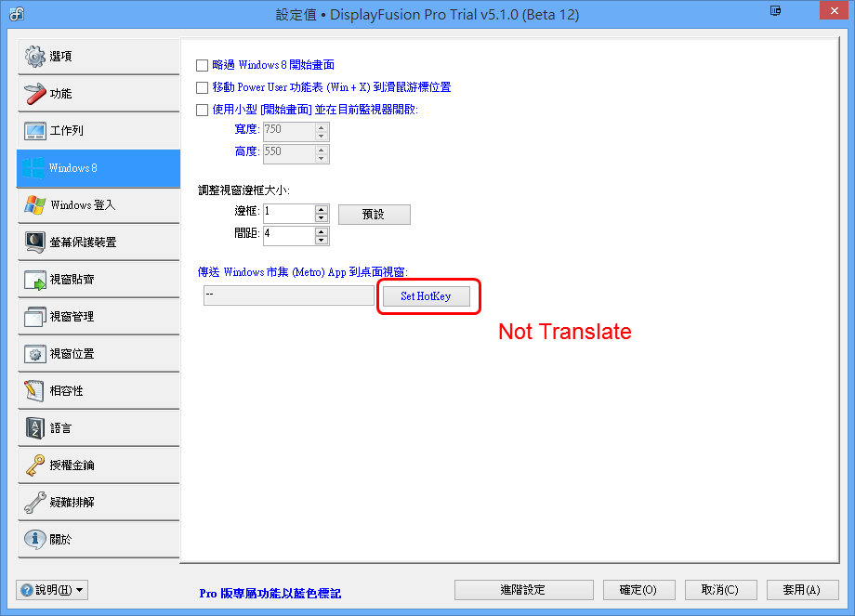Open the 語言 settings tab
Screen dimensions: 855x616
click(98, 428)
